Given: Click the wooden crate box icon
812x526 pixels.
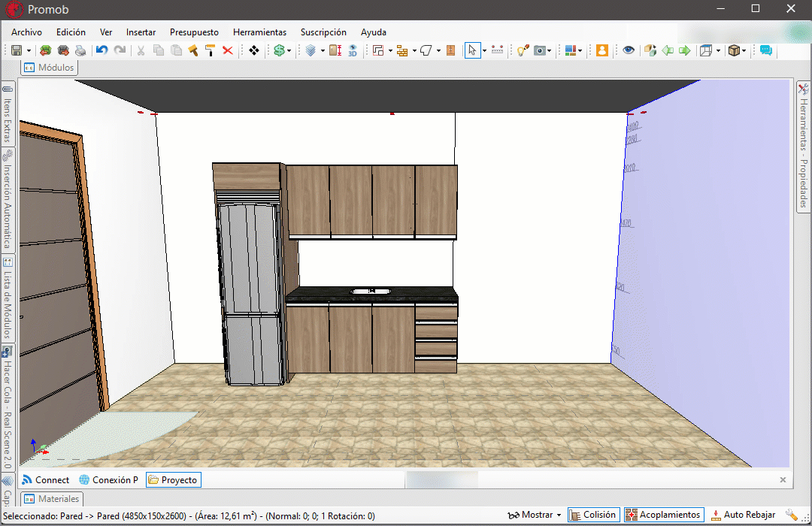Looking at the screenshot, I should coord(734,50).
